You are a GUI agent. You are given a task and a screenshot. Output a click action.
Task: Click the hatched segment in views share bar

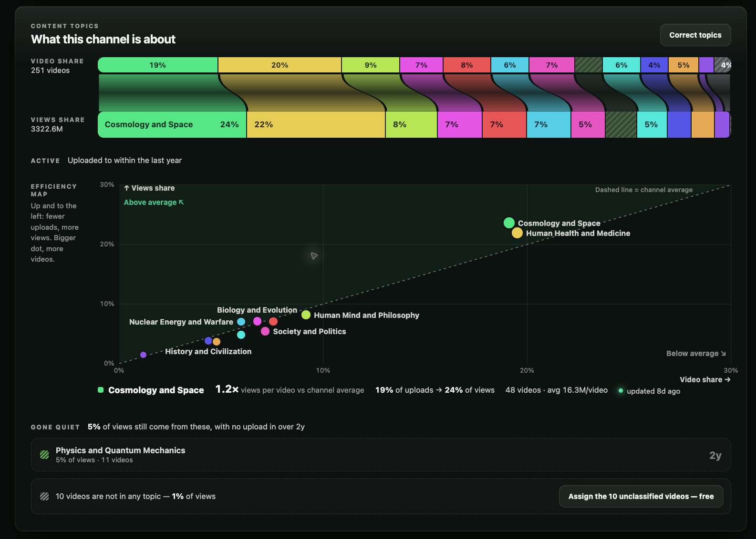pyautogui.click(x=621, y=124)
